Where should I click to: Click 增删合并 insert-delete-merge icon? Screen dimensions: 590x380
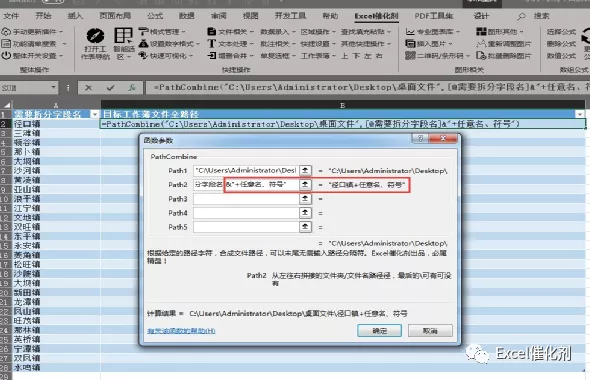coord(211,56)
